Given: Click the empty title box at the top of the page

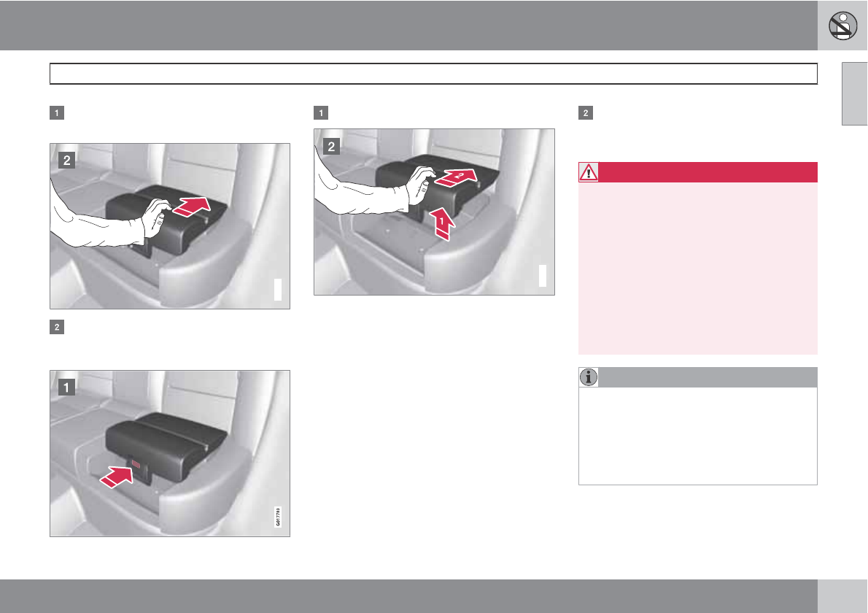Looking at the screenshot, I should click(433, 74).
